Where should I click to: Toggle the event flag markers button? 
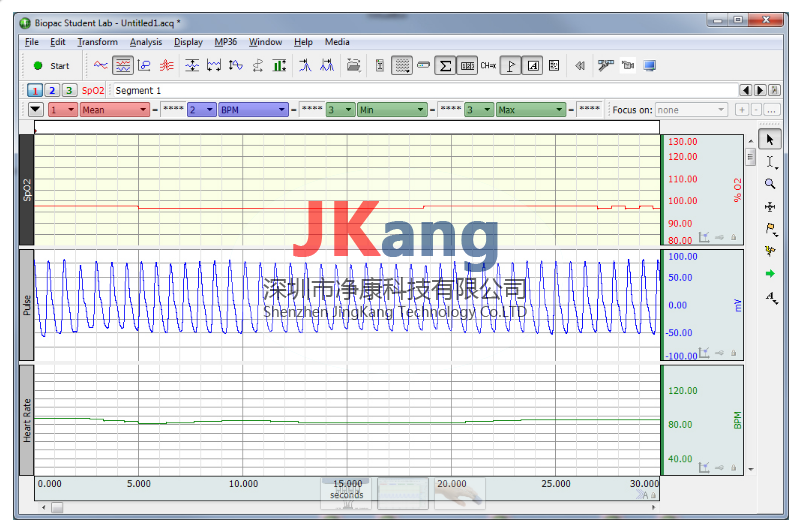(x=511, y=65)
